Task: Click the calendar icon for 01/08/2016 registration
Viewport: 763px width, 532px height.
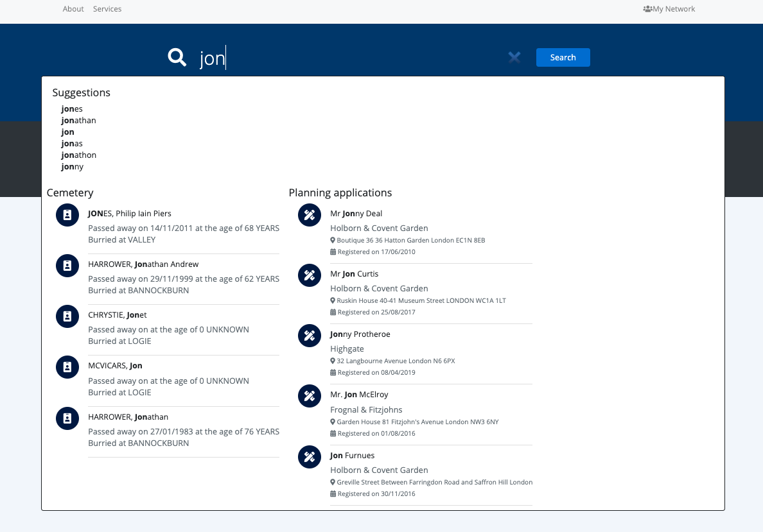Action: pos(333,433)
